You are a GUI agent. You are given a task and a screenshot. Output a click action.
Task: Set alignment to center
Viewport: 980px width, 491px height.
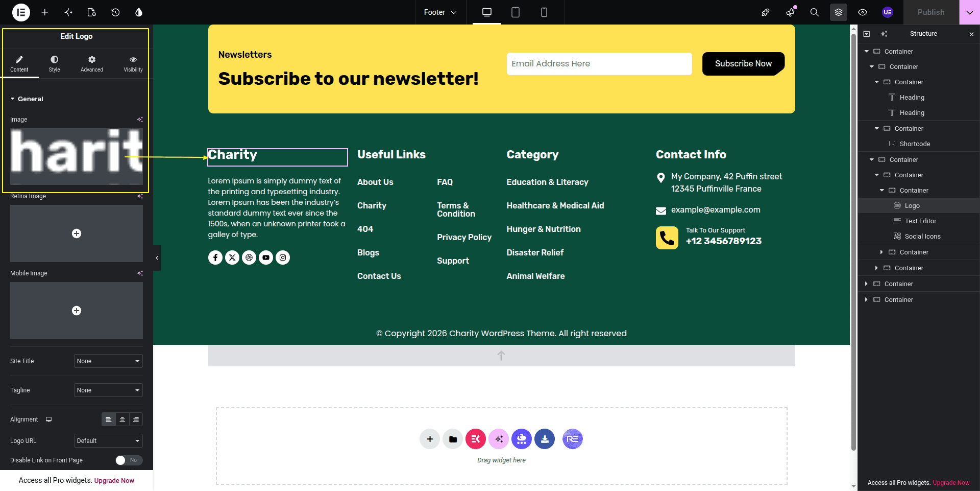122,419
